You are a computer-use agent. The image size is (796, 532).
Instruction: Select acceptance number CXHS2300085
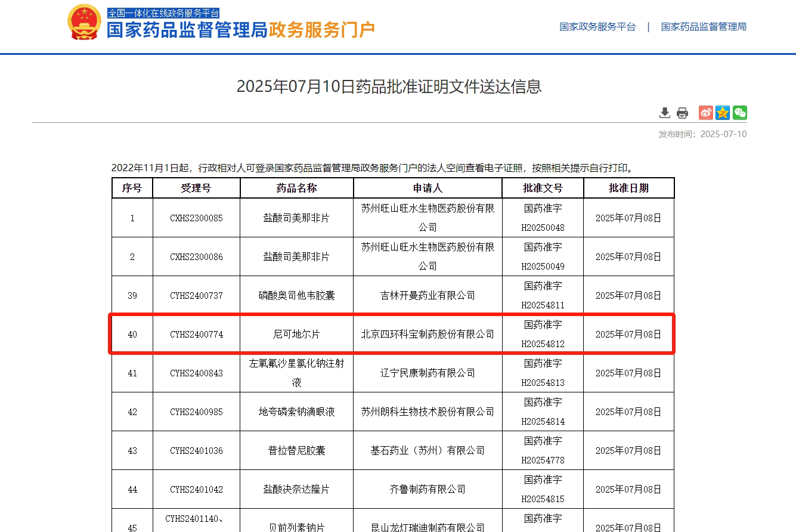[196, 218]
